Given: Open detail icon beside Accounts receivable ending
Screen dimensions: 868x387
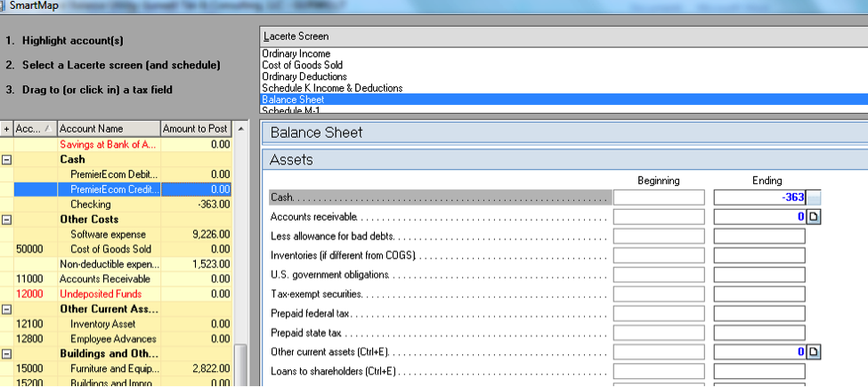Looking at the screenshot, I should [x=813, y=217].
